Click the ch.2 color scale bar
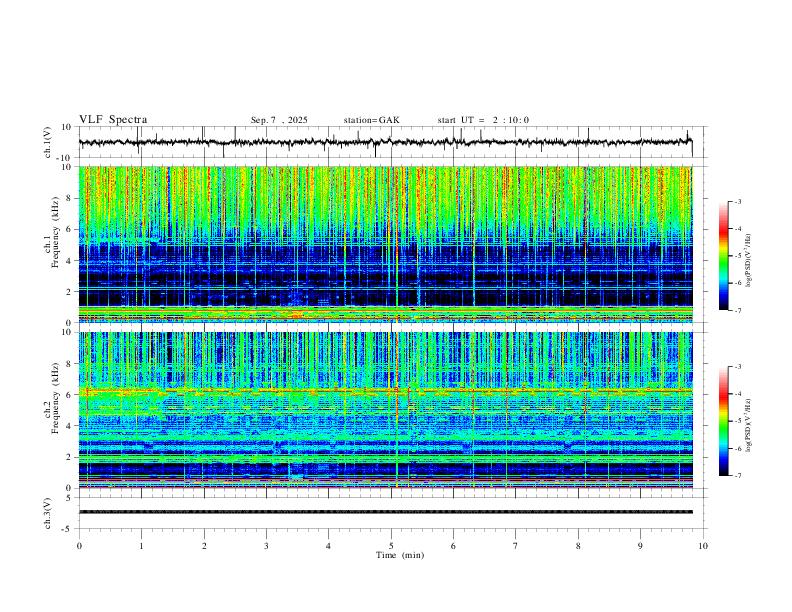The width and height of the screenshot is (792, 612). click(x=723, y=421)
